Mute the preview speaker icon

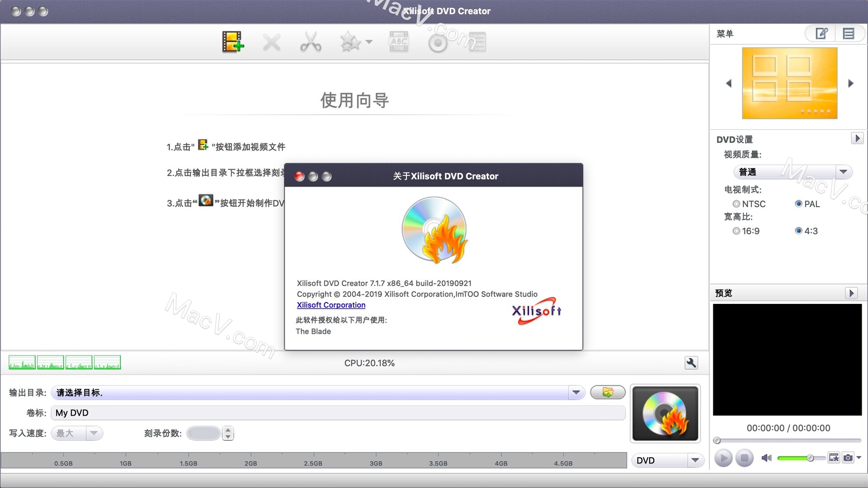[x=766, y=458]
